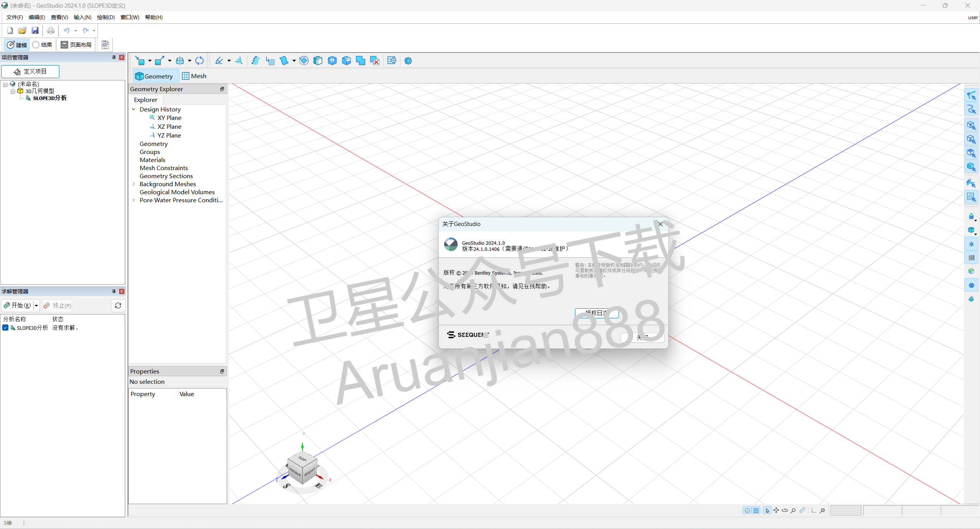Click the New file icon
The image size is (980, 529).
(10, 31)
